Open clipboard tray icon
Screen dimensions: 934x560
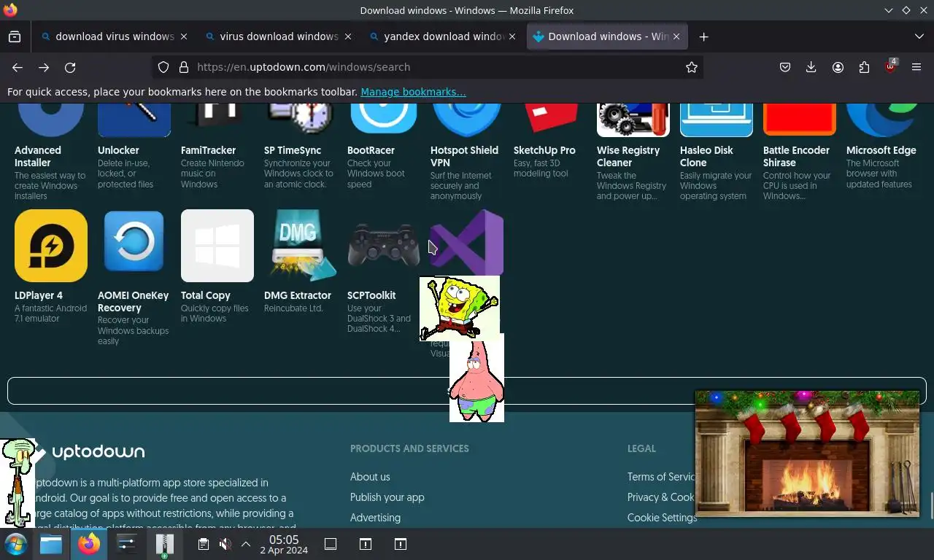204,544
